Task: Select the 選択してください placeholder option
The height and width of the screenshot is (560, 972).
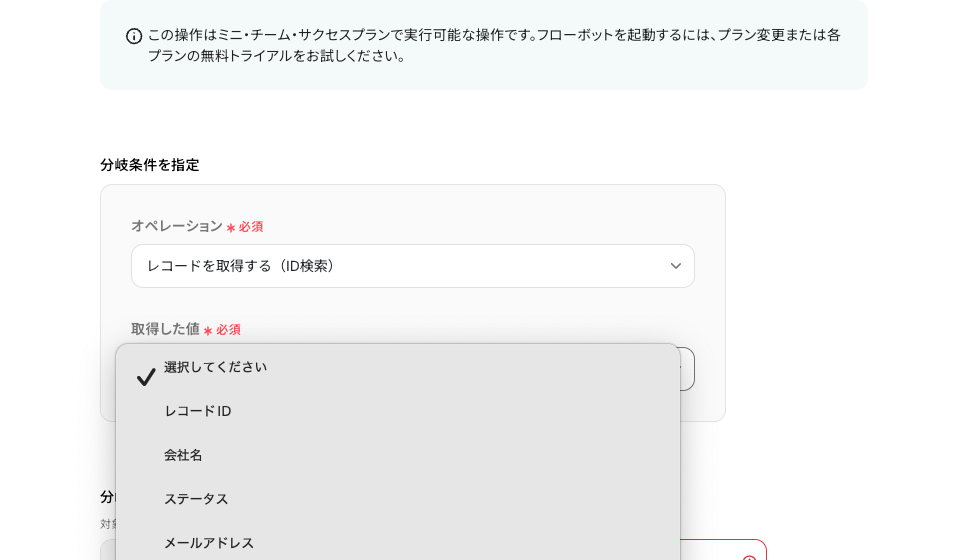Action: click(x=215, y=367)
